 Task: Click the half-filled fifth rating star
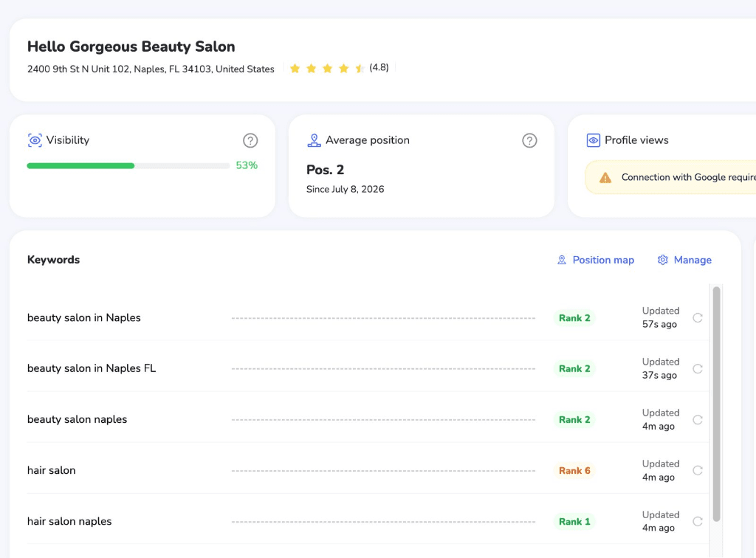[x=360, y=69]
